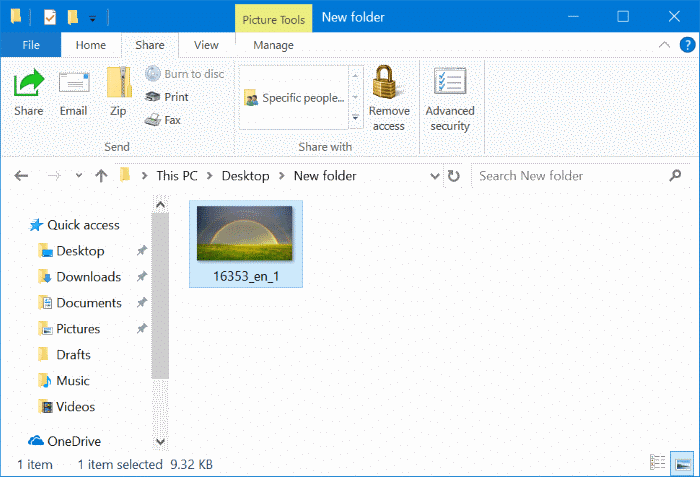This screenshot has width=700, height=477.
Task: Click Desktop in the address path
Action: (246, 176)
